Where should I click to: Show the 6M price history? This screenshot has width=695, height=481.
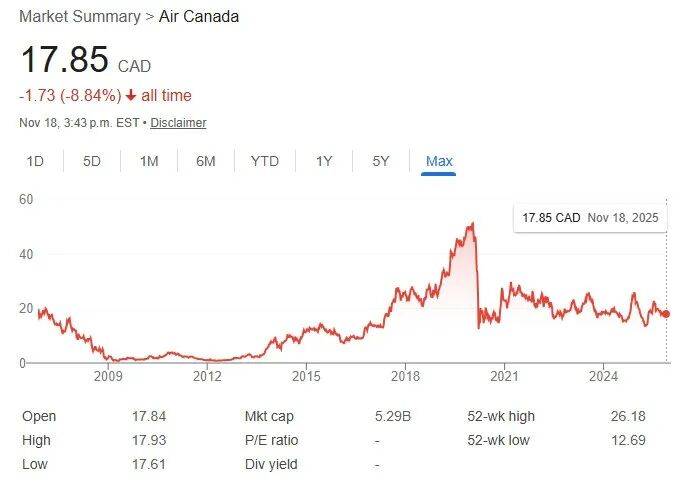click(x=206, y=161)
